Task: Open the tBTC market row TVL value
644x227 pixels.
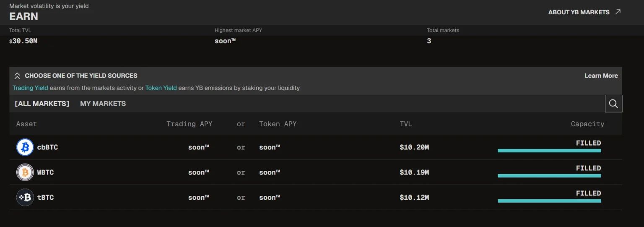Action: (x=414, y=198)
